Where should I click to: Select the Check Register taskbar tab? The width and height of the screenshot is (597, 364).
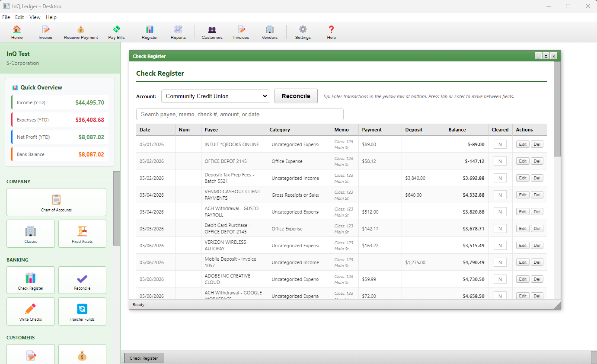click(x=144, y=358)
